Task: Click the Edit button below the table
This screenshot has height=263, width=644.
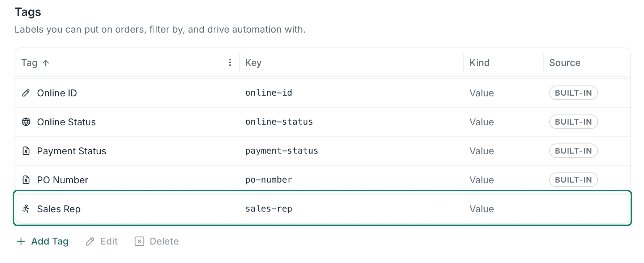Action: coord(102,241)
